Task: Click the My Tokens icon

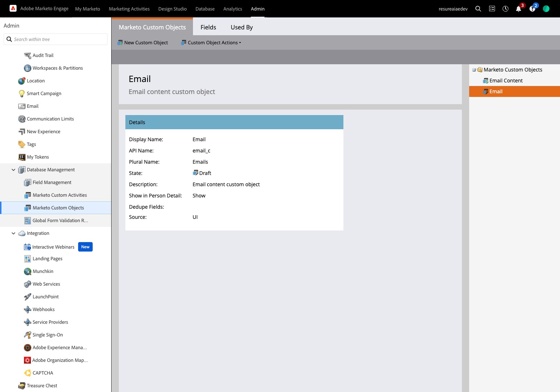Action: coord(22,157)
